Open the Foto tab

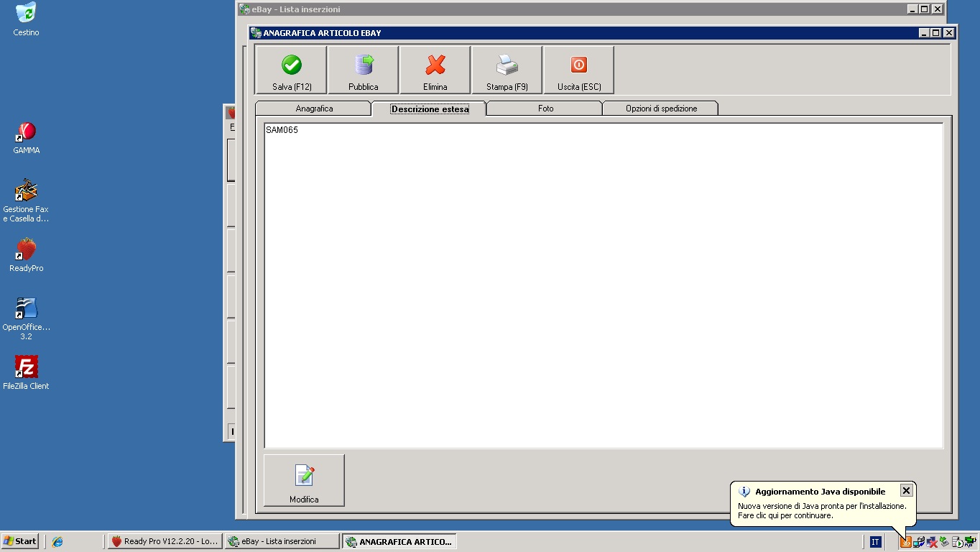point(545,109)
